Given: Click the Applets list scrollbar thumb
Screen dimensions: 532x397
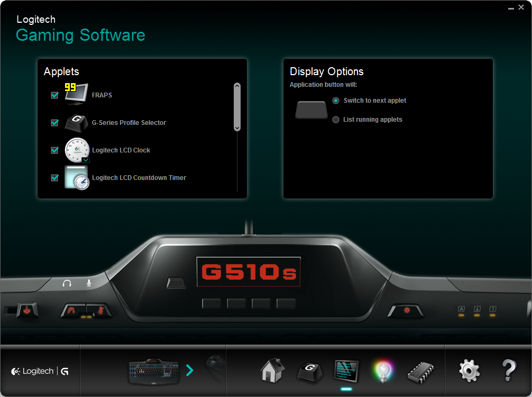Looking at the screenshot, I should [237, 107].
